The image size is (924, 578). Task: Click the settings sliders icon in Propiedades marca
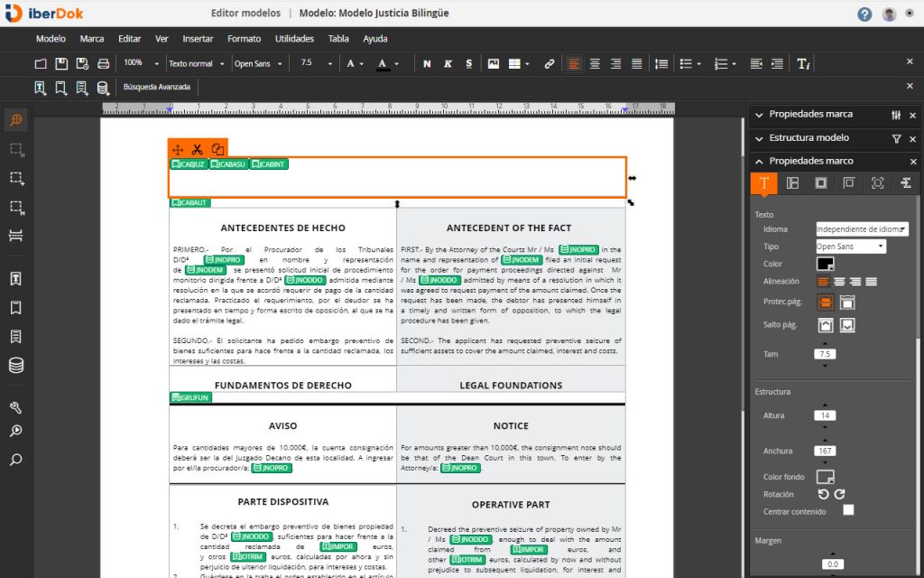896,115
